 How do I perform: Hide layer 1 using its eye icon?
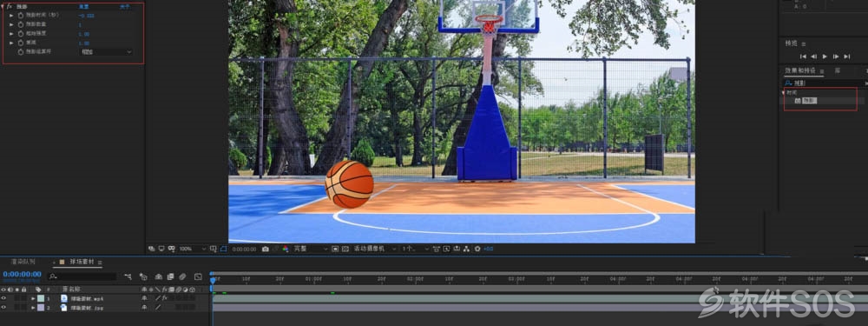[x=3, y=298]
